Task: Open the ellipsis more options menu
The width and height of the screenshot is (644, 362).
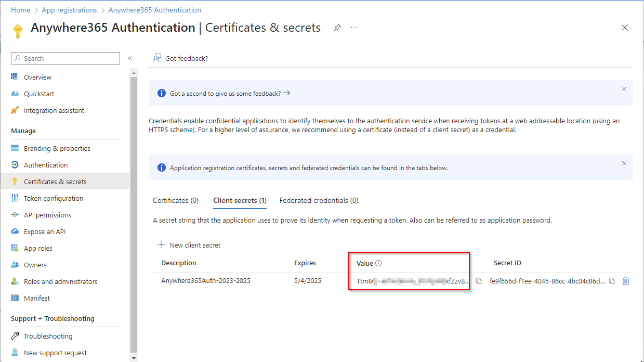Action: pos(354,28)
